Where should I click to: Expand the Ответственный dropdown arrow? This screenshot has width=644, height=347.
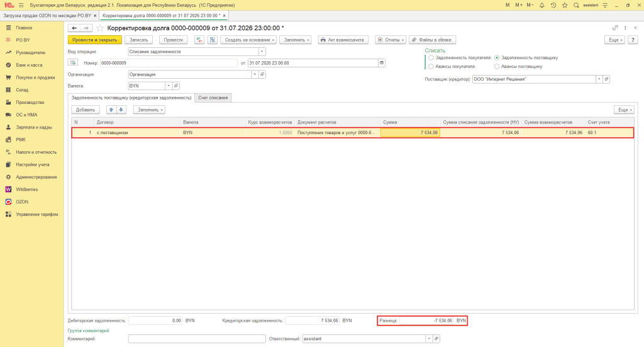click(429, 339)
